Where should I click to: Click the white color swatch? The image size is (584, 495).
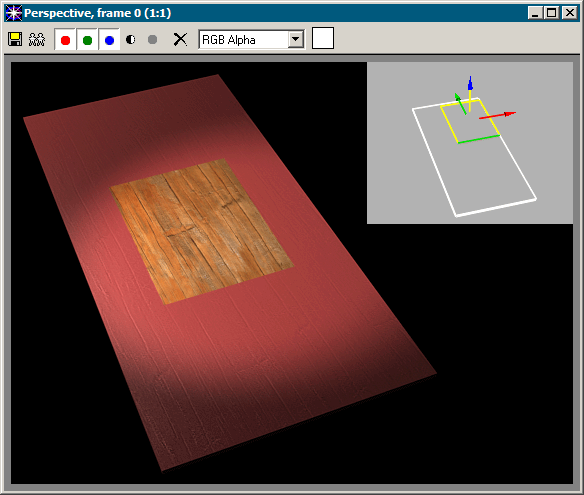coord(323,38)
